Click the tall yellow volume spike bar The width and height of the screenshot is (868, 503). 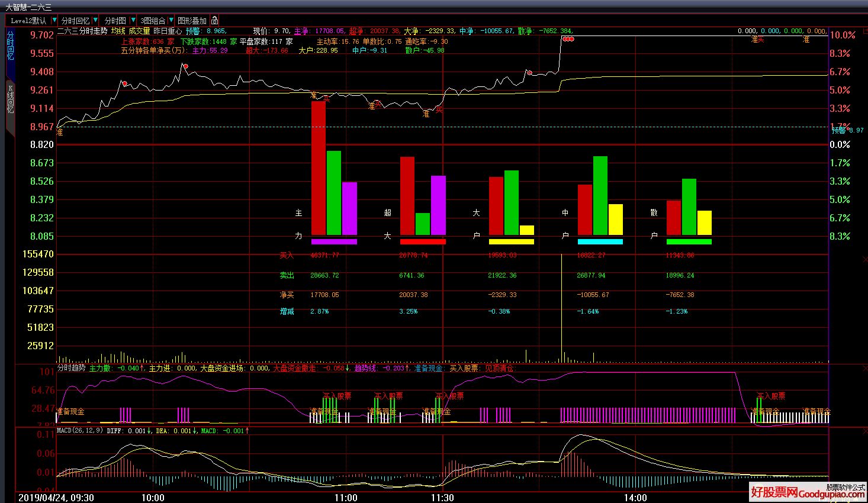(561, 308)
